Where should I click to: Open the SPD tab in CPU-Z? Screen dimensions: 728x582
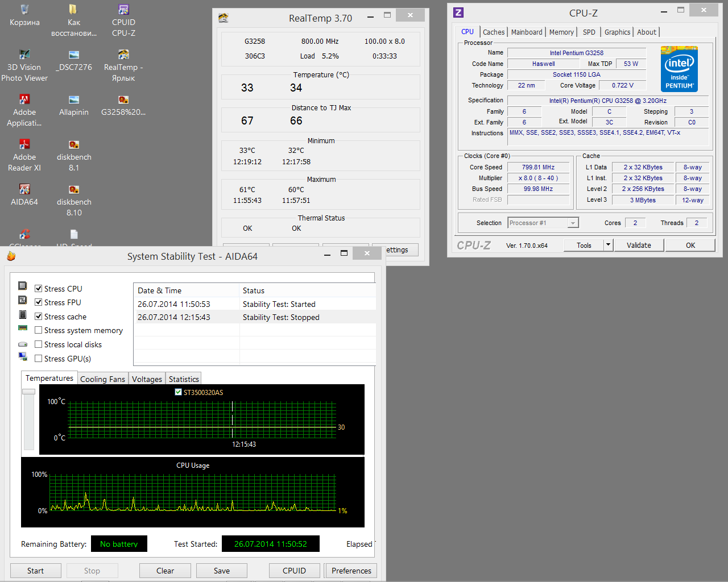pyautogui.click(x=589, y=32)
